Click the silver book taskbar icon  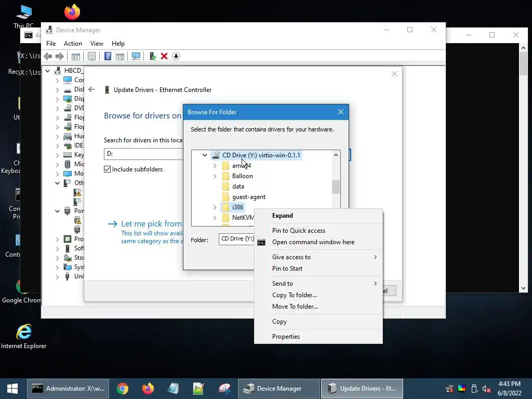(x=173, y=389)
